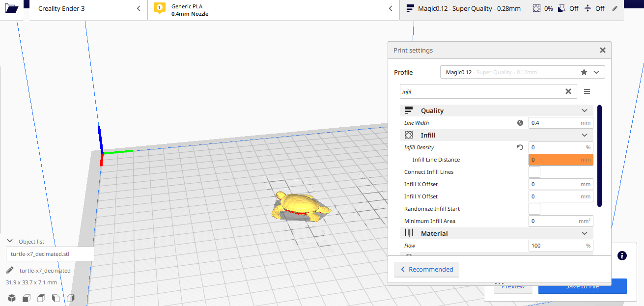Click the open file folder icon
644x306 pixels.
pyautogui.click(x=11, y=8)
